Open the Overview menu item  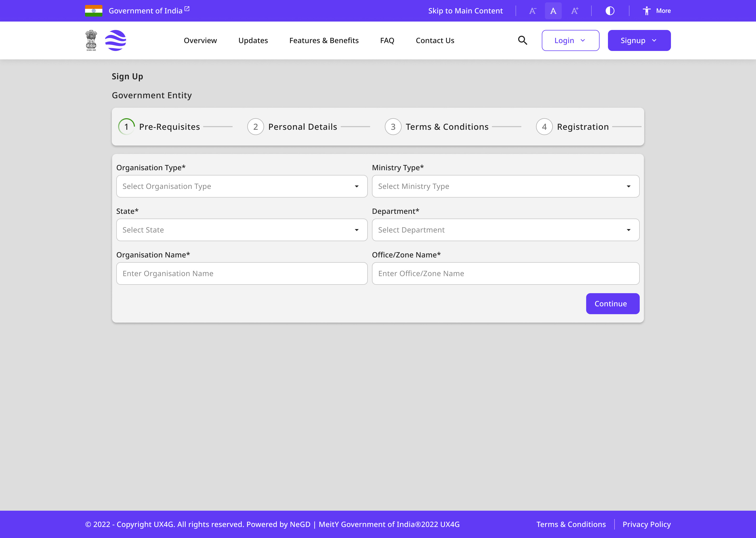pyautogui.click(x=200, y=40)
